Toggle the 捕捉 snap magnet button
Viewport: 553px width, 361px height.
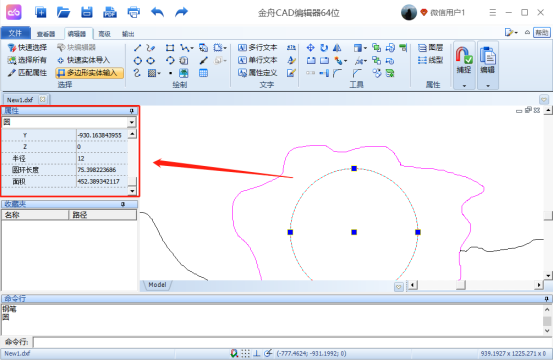pos(464,60)
